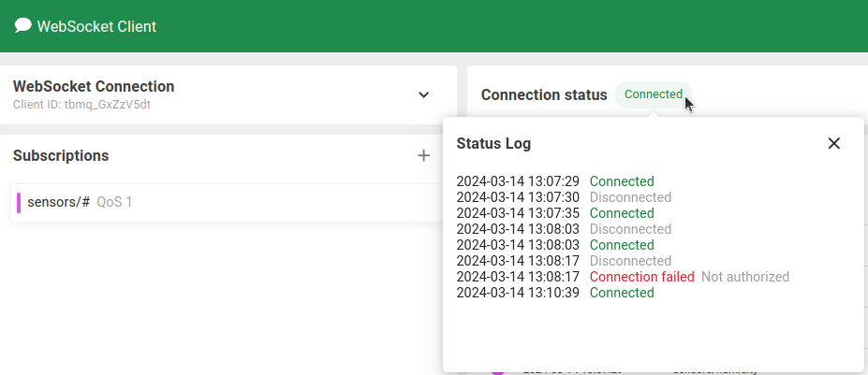Viewport: 868px width, 375px height.
Task: Select the Connection failed log entry
Action: pos(641,277)
